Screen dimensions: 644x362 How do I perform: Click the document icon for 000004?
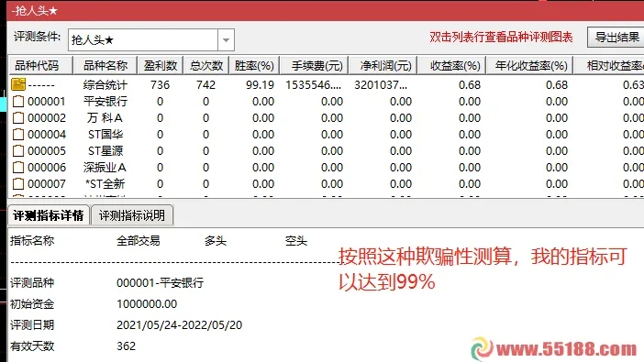click(18, 134)
